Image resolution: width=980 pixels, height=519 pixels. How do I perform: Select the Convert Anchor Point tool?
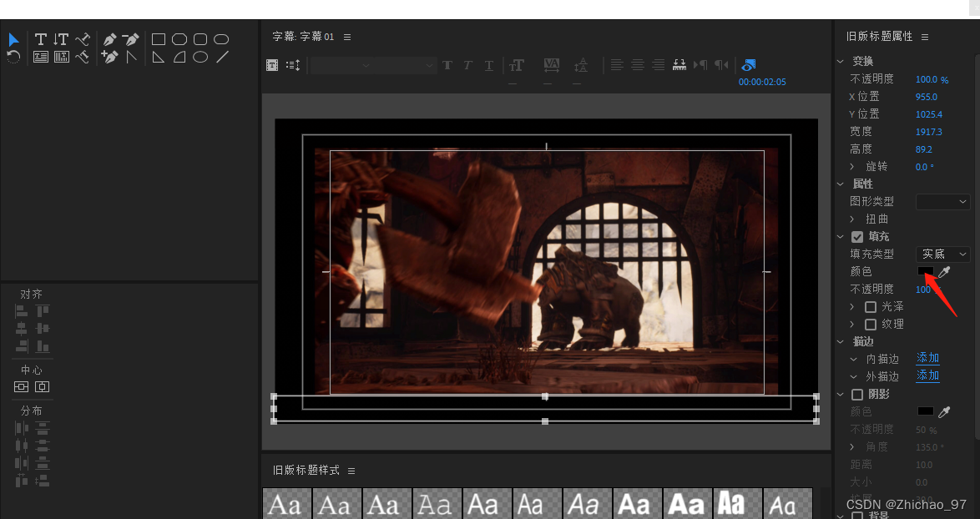tap(130, 57)
